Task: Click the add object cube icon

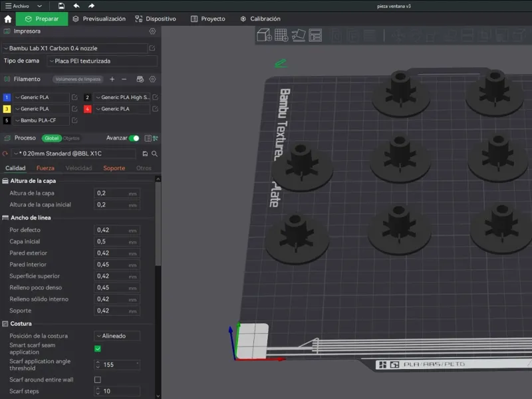Action: pos(264,35)
